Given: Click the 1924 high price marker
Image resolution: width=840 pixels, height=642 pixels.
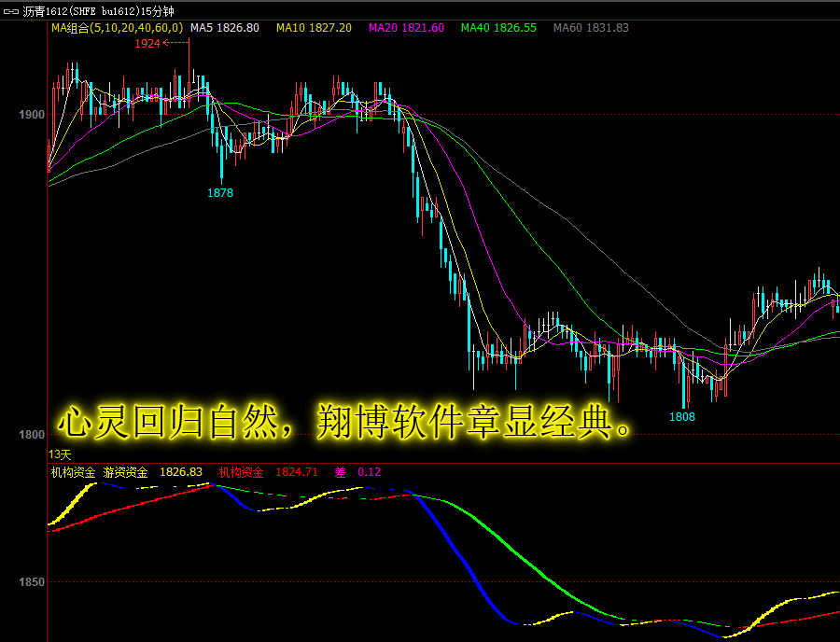Looking at the screenshot, I should [x=147, y=43].
